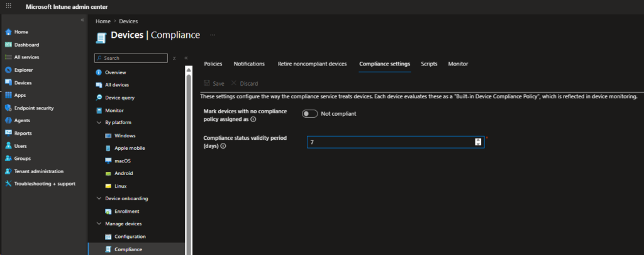Screen dimensions: 644x255
Task: Click the Linux platform icon
Action: pos(108,186)
